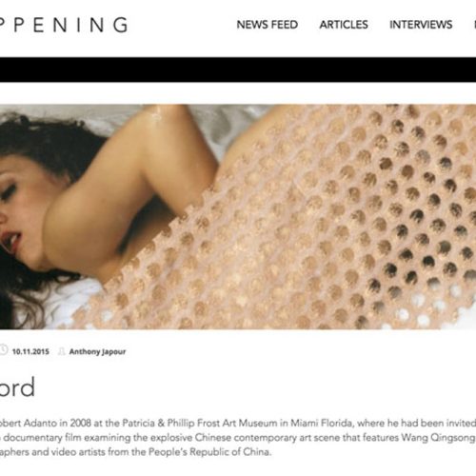Click the site logo ending in PPENING

(64, 25)
